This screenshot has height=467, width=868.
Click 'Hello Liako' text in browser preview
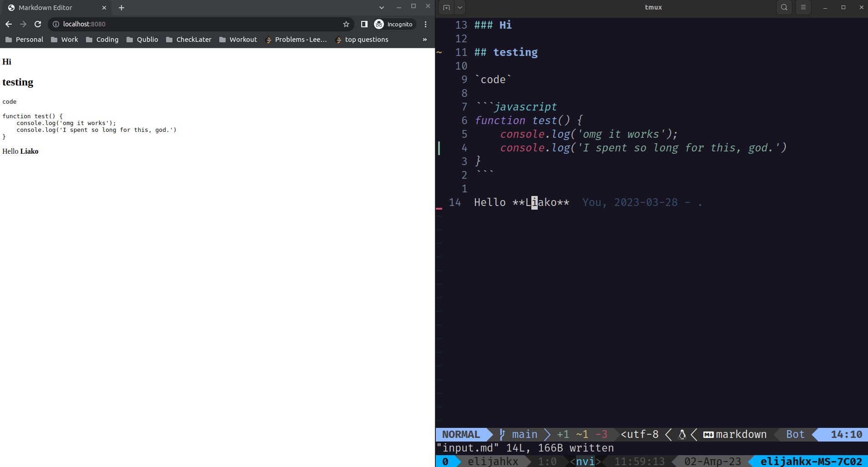click(20, 151)
